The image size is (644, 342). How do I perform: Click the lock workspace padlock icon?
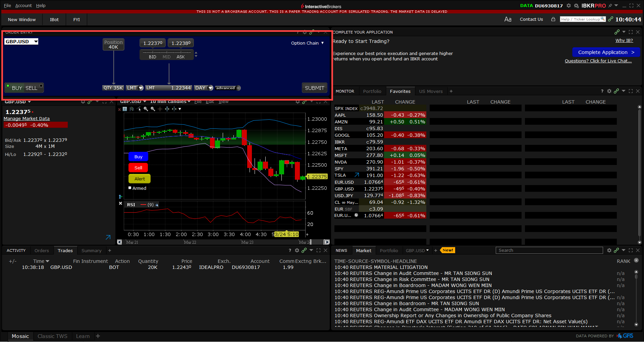(553, 19)
